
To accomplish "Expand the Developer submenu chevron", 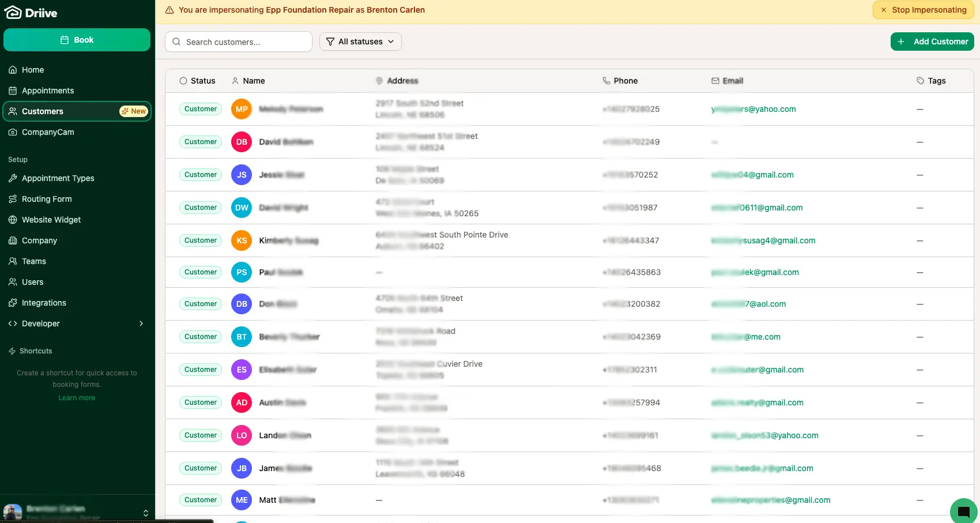I will tap(141, 323).
